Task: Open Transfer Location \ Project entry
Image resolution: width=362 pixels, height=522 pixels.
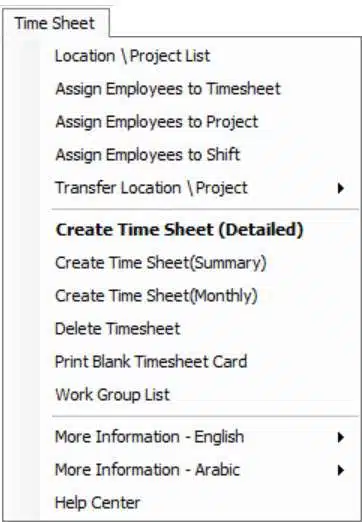Action: point(199,188)
